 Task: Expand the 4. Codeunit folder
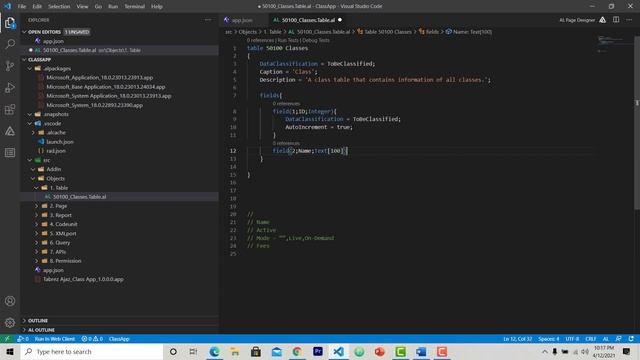point(37,224)
